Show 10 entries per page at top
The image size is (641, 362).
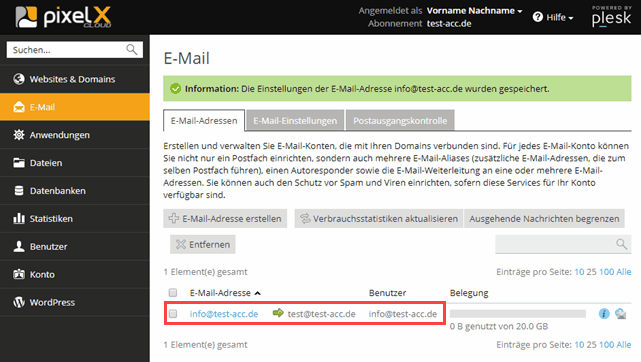click(579, 272)
